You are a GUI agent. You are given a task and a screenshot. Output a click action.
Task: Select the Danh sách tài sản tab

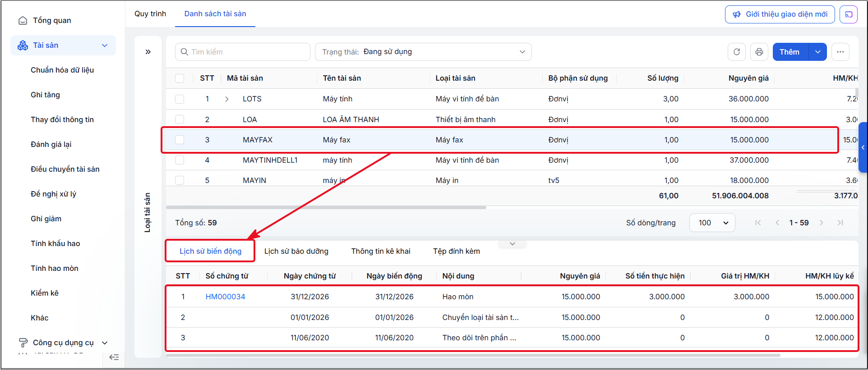point(215,14)
